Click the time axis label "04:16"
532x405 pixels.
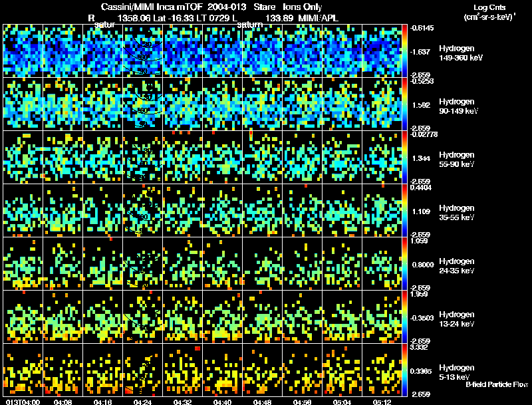coord(102,402)
